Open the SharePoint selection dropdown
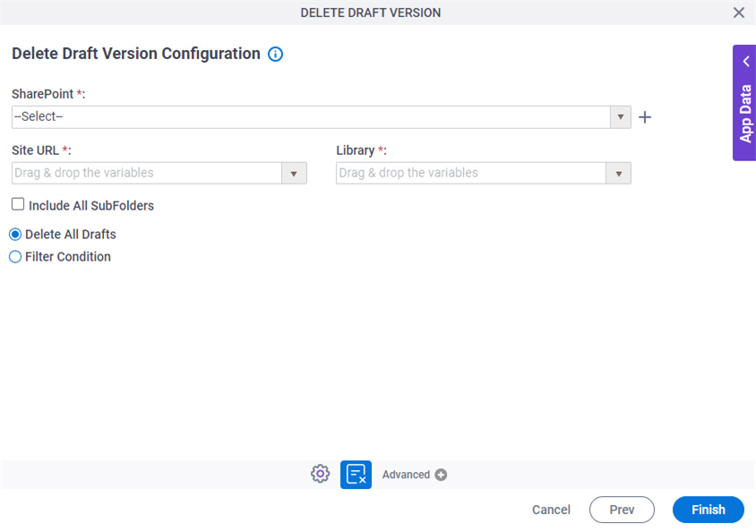Viewport: 756px width, 532px height. [x=620, y=116]
